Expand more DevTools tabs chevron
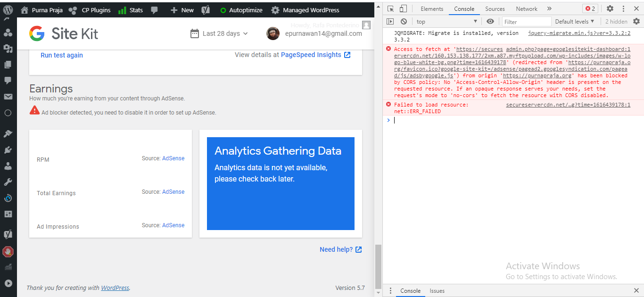Screen dimensions: 644x297 pyautogui.click(x=549, y=9)
